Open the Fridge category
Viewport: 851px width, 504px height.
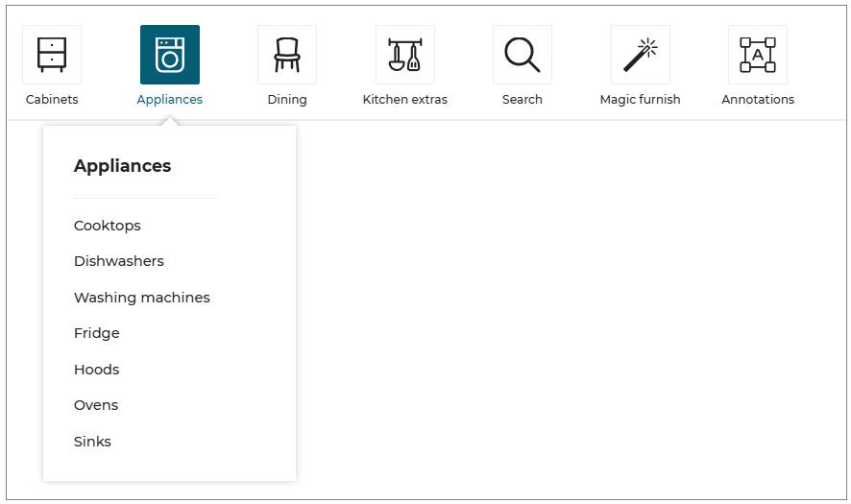click(97, 333)
